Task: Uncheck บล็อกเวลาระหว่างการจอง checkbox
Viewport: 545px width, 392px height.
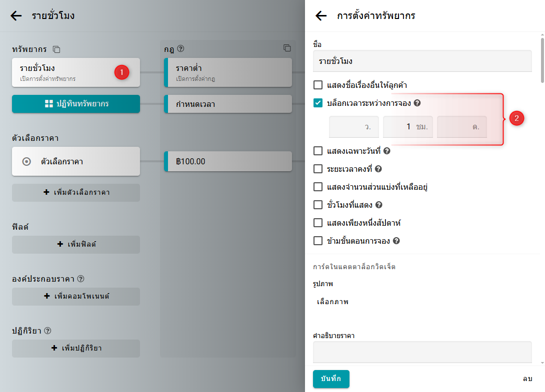Action: (x=318, y=103)
